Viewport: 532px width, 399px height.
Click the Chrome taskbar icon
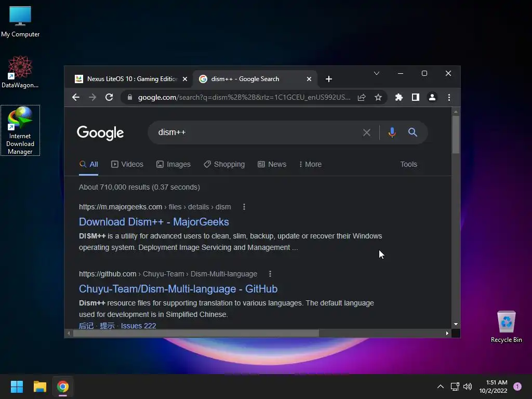(x=63, y=387)
